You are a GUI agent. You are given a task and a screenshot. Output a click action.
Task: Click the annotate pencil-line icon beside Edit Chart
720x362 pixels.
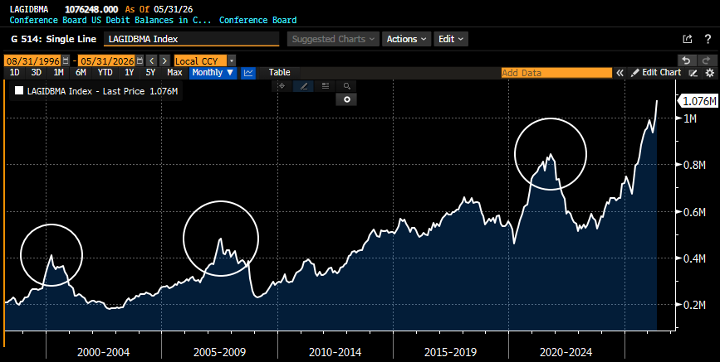(693, 73)
